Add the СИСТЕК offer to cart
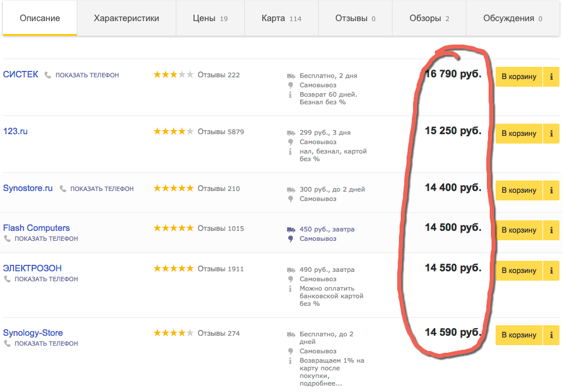Viewport: 563px width, 392px height. (519, 76)
